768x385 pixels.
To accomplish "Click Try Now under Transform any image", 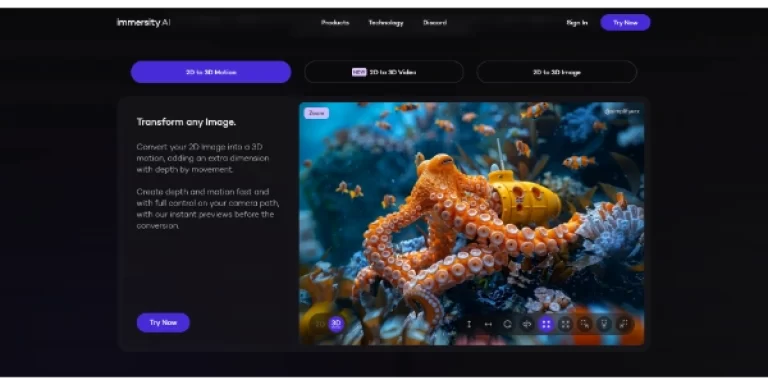I will click(x=163, y=323).
